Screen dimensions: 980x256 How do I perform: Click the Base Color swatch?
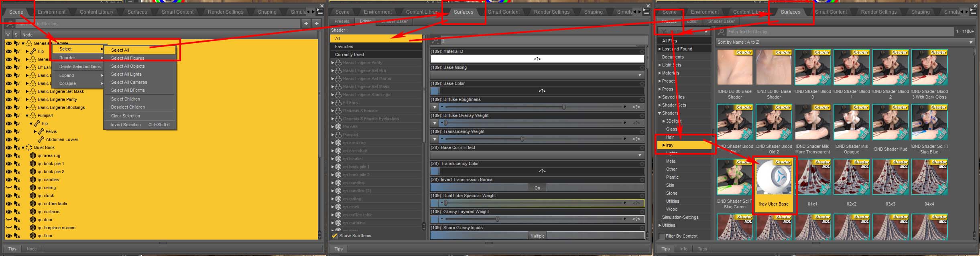click(x=434, y=91)
